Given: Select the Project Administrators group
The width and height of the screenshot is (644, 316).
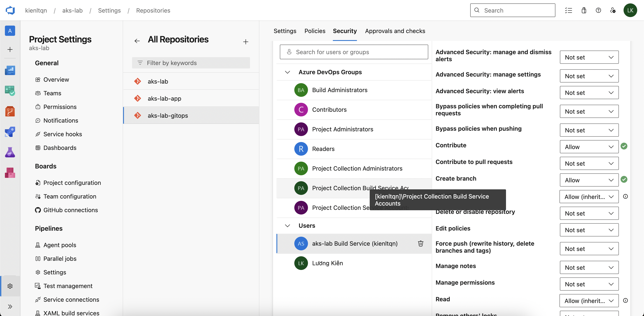Looking at the screenshot, I should pyautogui.click(x=354, y=129).
